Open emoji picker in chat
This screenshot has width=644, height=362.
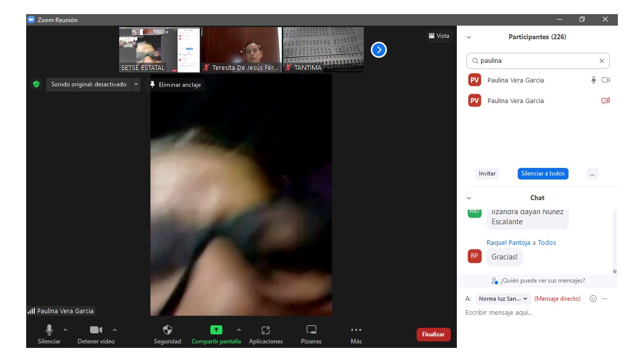593,299
